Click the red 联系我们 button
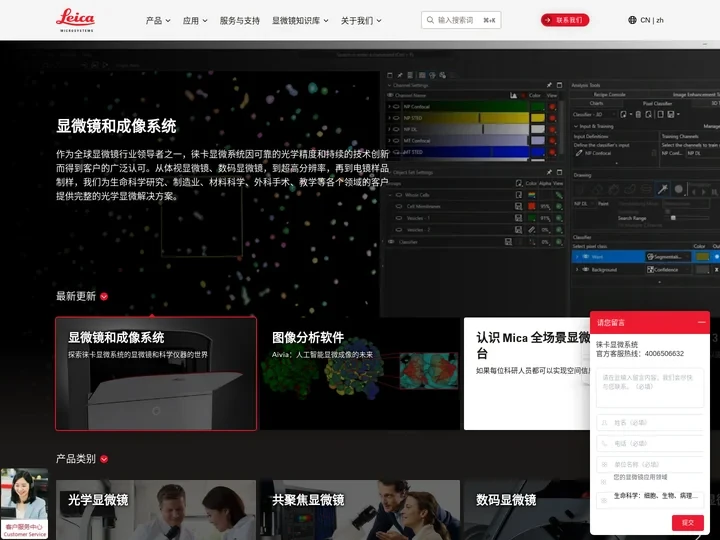Screen dimensions: 720x540 565,20
